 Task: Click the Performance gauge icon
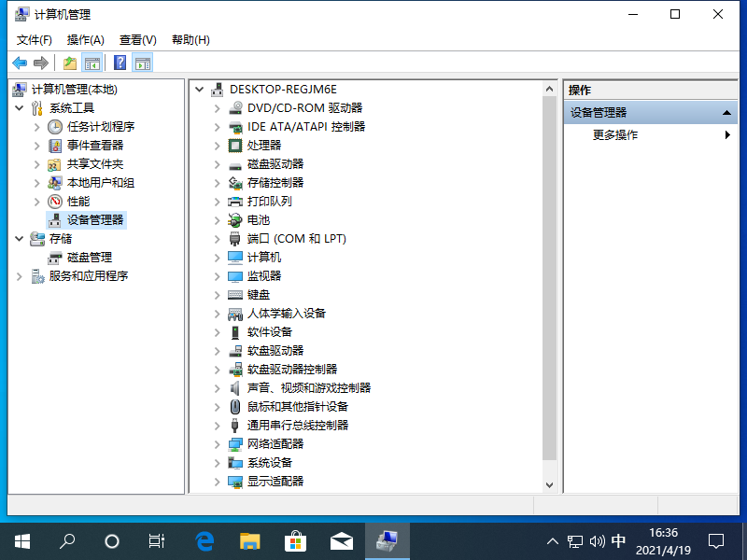[x=55, y=202]
